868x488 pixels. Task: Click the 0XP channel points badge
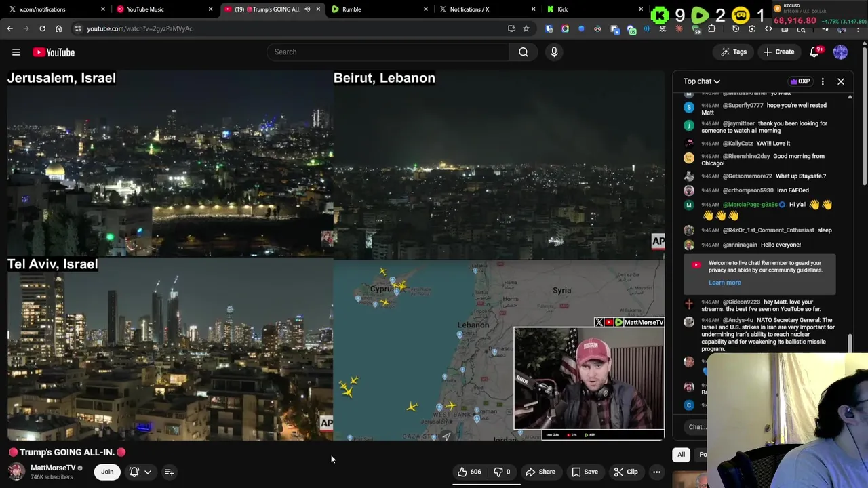pos(800,81)
